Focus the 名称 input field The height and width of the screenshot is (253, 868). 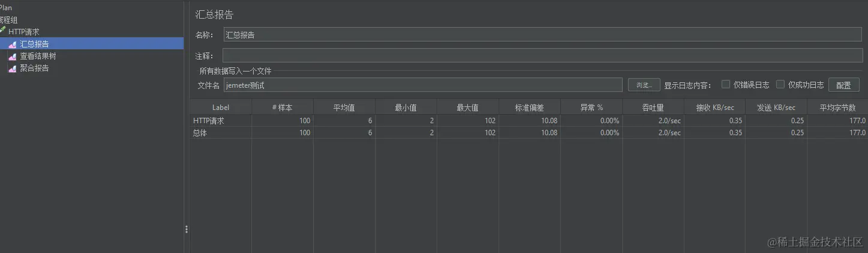[542, 35]
